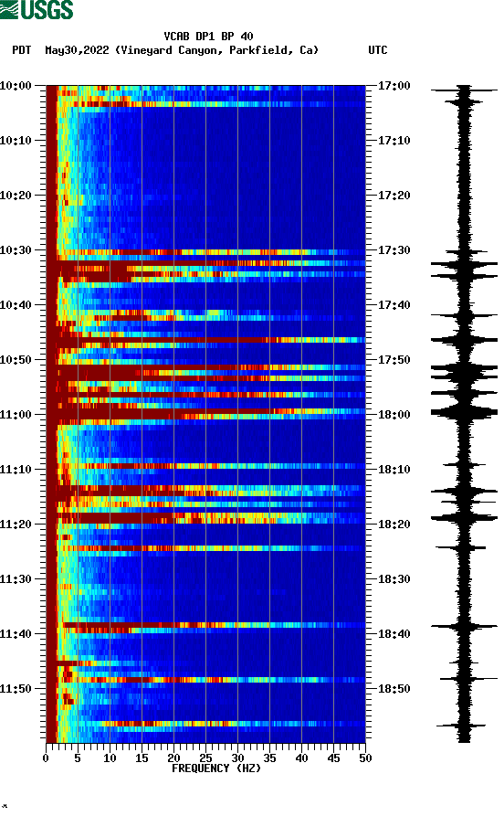The width and height of the screenshot is (504, 816).
Task: Click the spectrogram's high-energy band at 11:00 PDT
Action: 205,414
